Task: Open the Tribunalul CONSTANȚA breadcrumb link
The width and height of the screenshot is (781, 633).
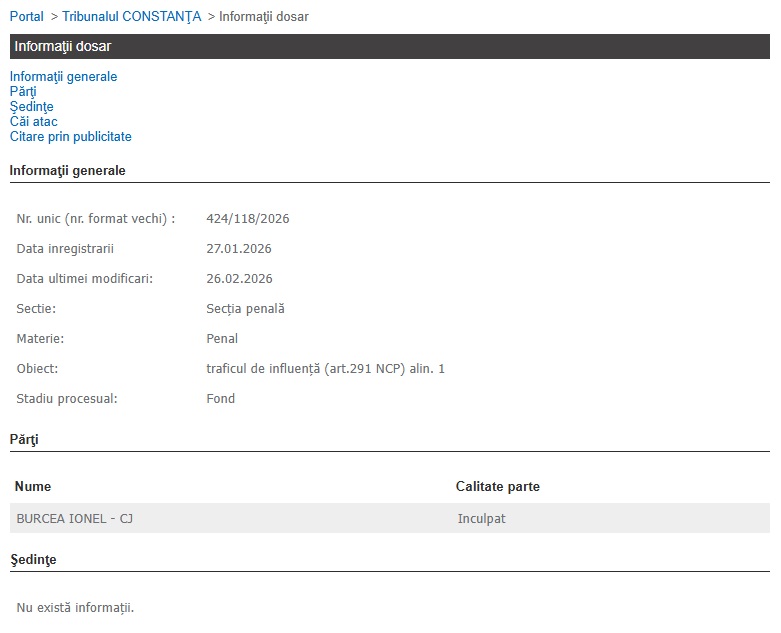Action: 131,17
